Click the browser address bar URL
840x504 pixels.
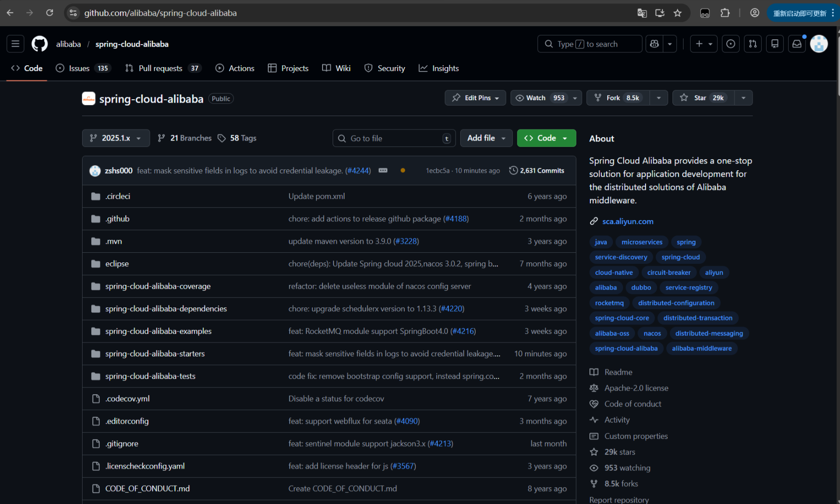pos(160,13)
